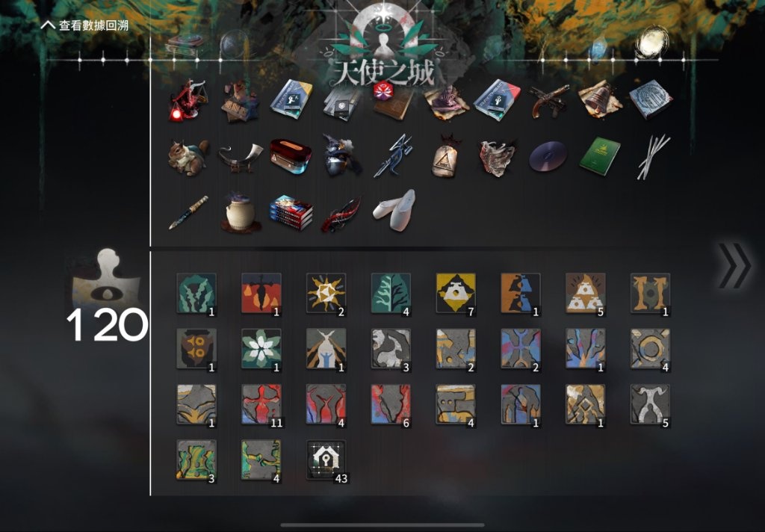Screen dimensions: 765x532
Task: Click the 天使之城 title emblem
Action: (383, 48)
